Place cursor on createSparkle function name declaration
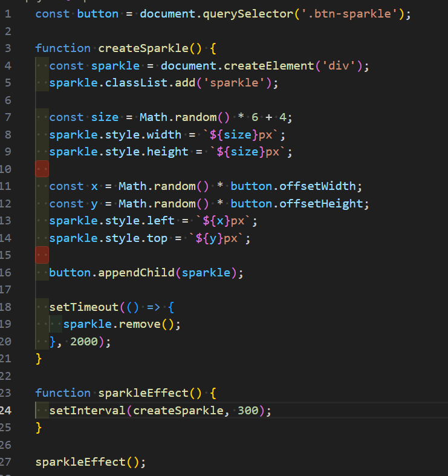Image resolution: width=448 pixels, height=476 pixels. [x=143, y=48]
